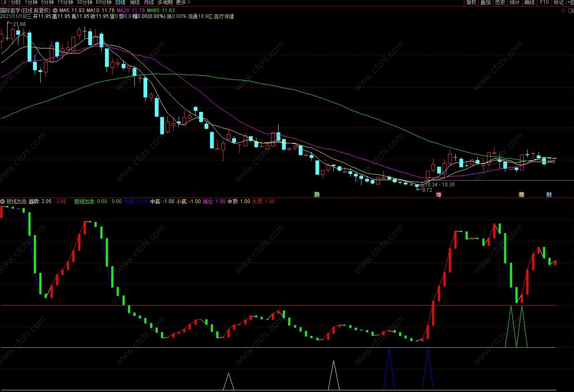
Task: Expand the 短线出击 indicator dropdown arrow
Action: click(x=3, y=201)
